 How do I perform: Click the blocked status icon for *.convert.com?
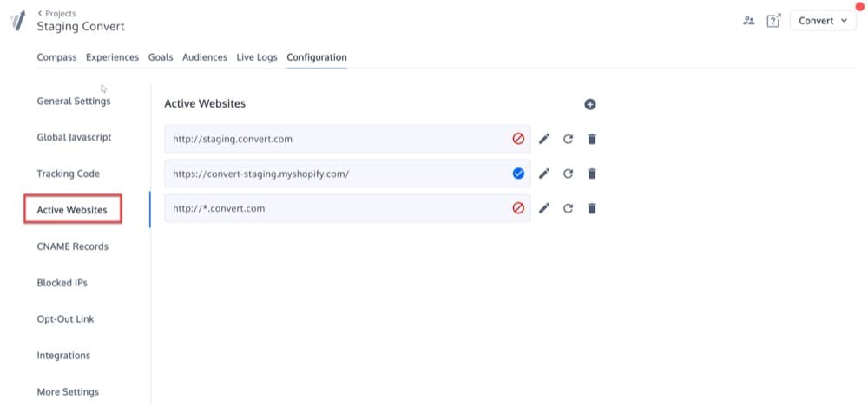pyautogui.click(x=518, y=208)
